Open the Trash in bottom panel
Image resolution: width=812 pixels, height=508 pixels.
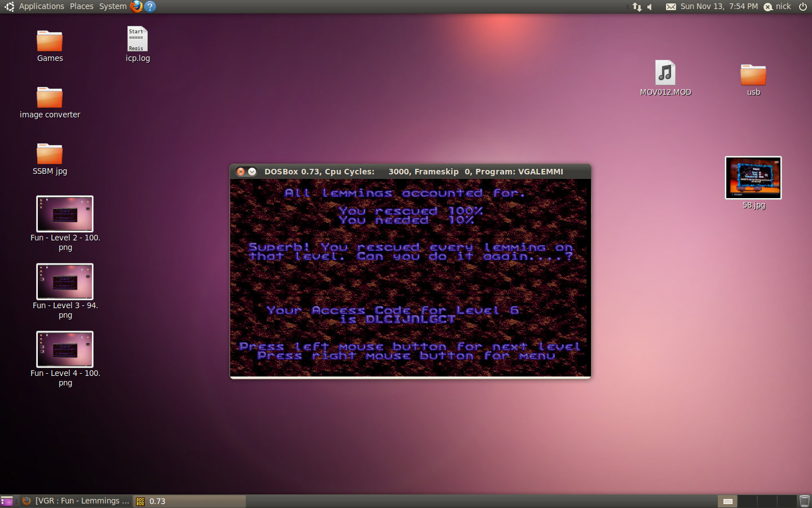(x=804, y=501)
